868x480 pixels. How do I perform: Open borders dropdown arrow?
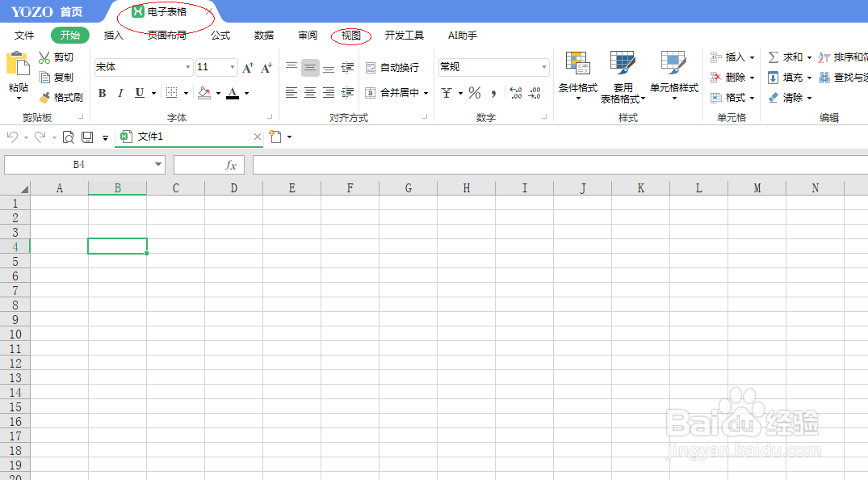tap(186, 93)
